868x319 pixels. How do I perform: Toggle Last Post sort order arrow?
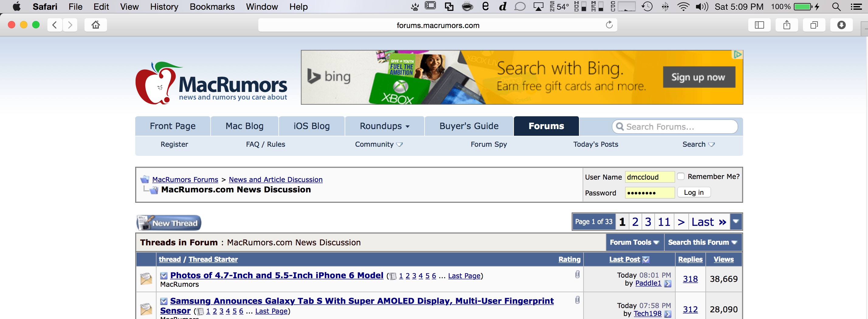click(x=646, y=260)
